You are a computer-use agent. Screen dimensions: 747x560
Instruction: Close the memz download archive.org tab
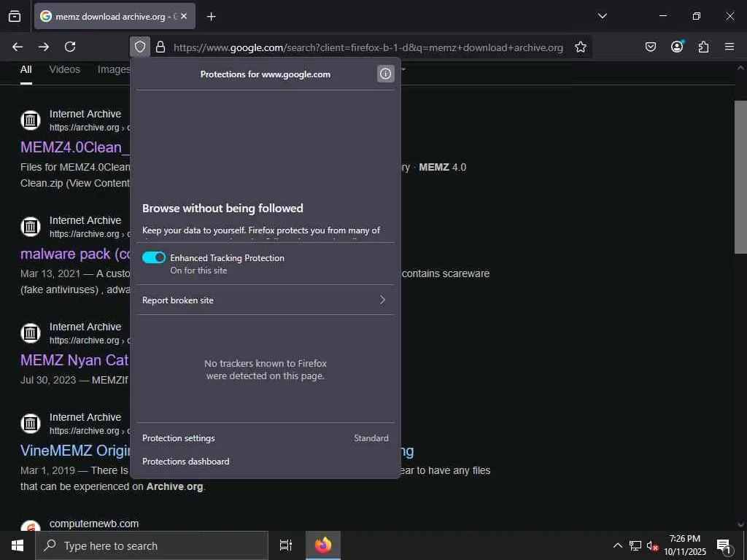[184, 16]
